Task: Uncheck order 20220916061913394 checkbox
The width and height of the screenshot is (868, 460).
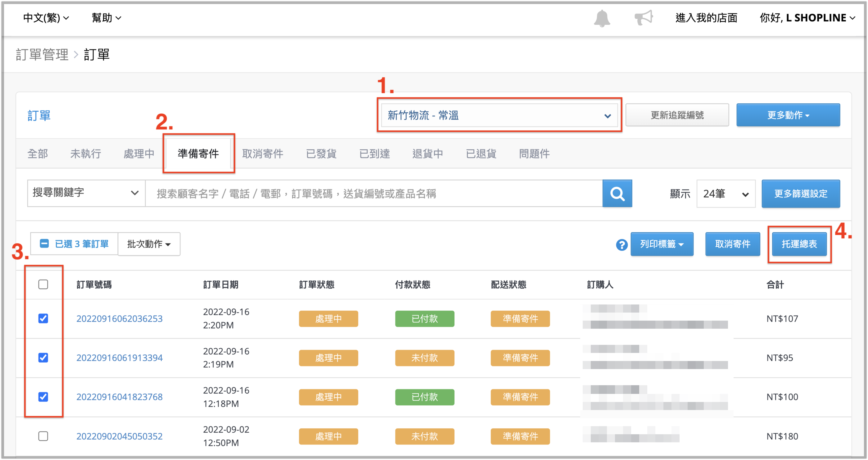Action: point(43,358)
